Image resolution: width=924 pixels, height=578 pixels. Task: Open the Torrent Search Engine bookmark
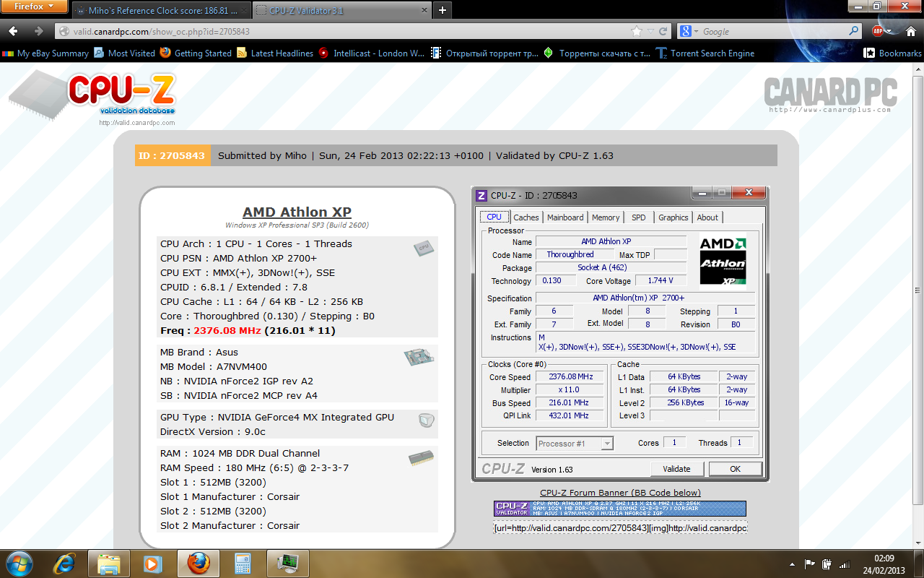tap(705, 53)
